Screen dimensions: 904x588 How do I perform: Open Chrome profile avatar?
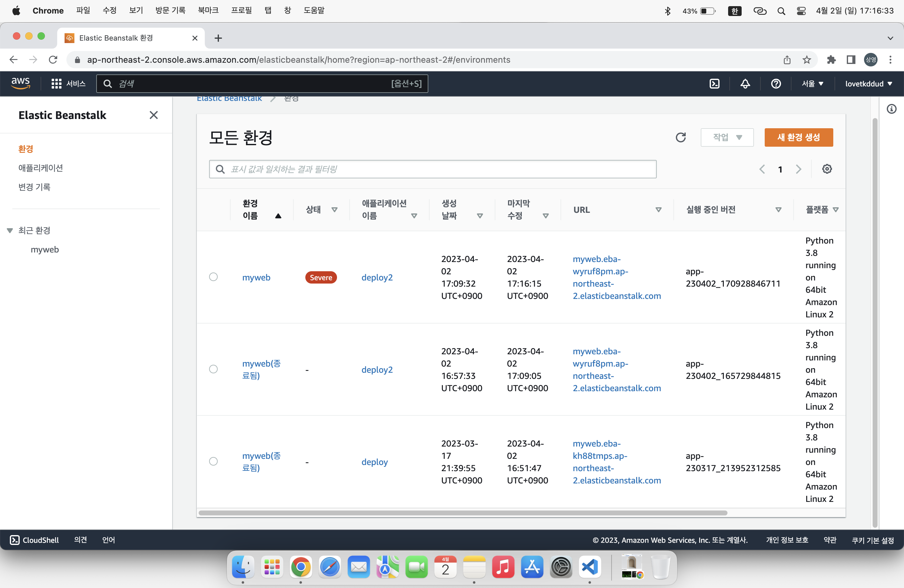point(870,60)
